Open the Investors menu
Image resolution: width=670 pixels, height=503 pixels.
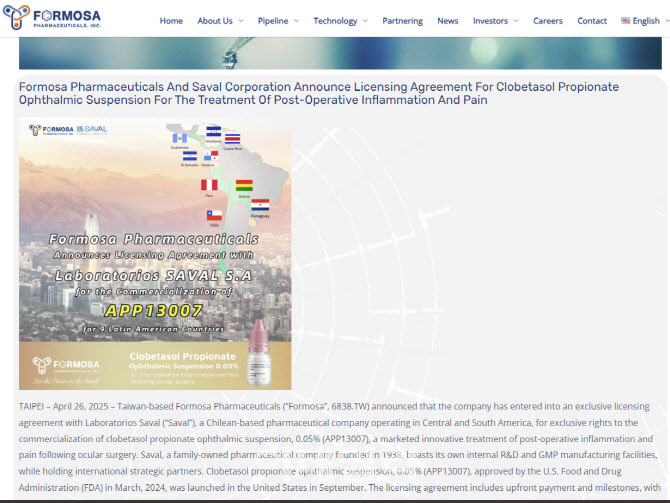(490, 21)
